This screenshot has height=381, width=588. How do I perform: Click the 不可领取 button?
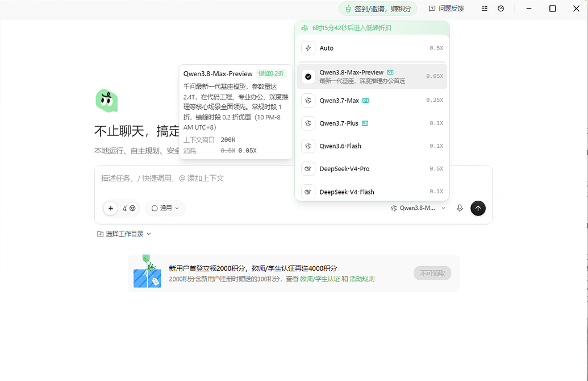[x=432, y=274]
